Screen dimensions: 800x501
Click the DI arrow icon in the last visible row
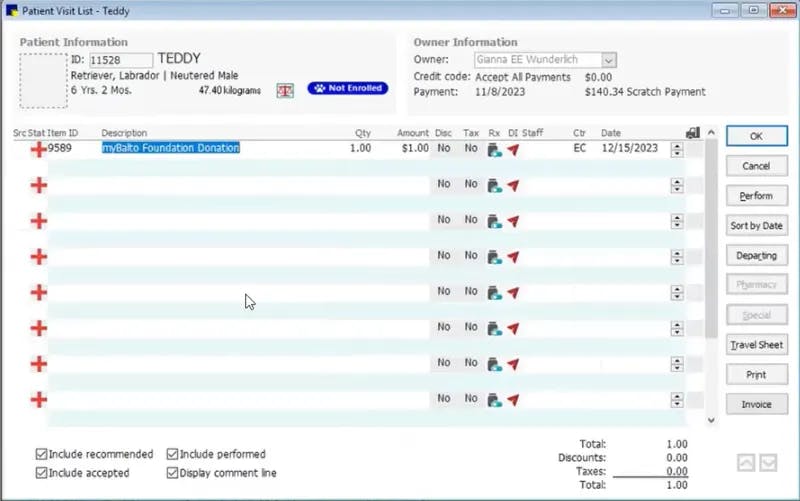point(513,399)
